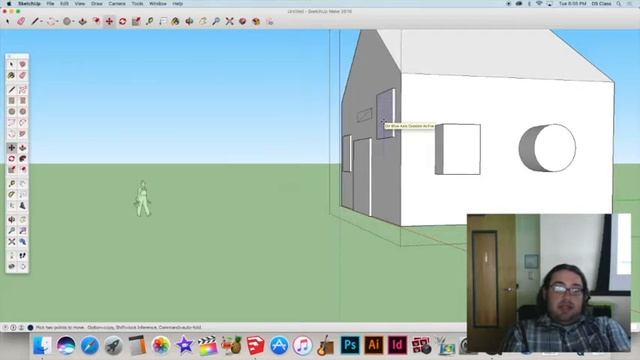Open the View menu
The width and height of the screenshot is (640, 360).
coord(80,4)
